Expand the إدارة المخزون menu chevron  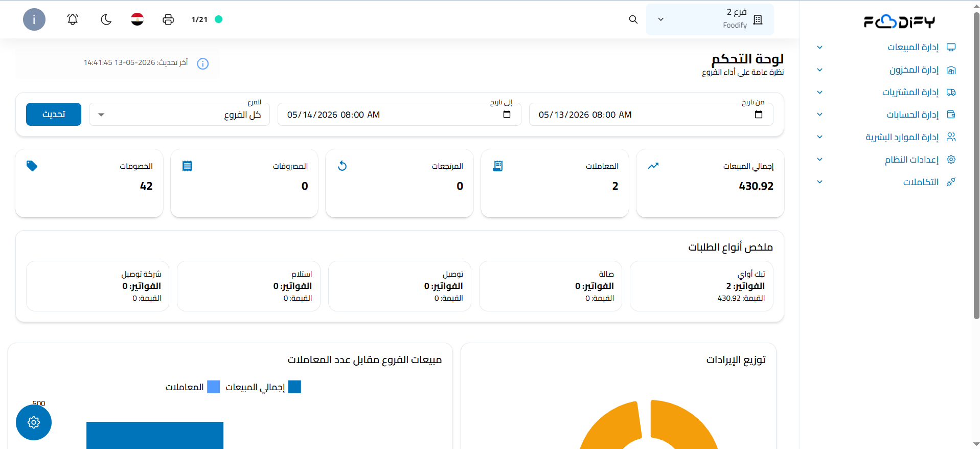(819, 70)
